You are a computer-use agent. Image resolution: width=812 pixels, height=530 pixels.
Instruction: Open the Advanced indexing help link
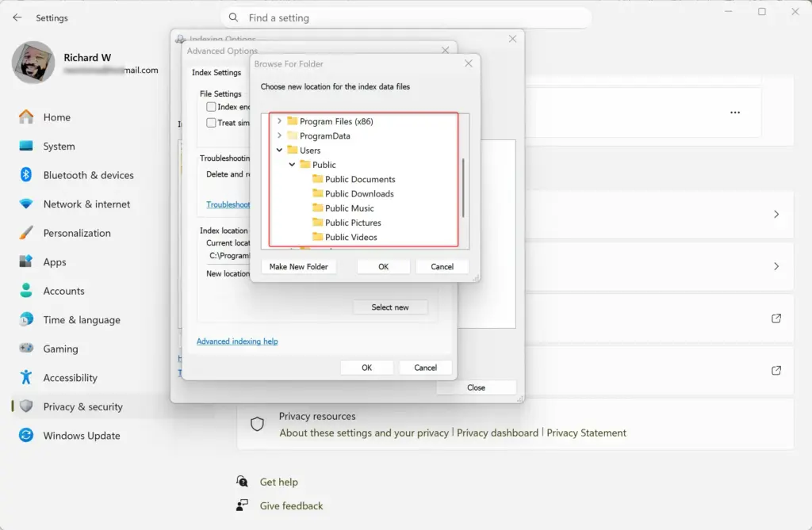pos(237,341)
